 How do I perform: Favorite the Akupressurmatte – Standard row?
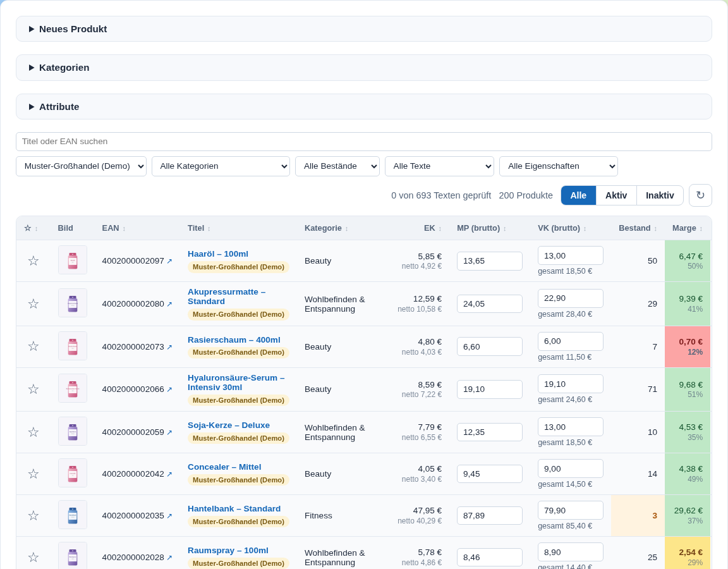click(x=33, y=303)
